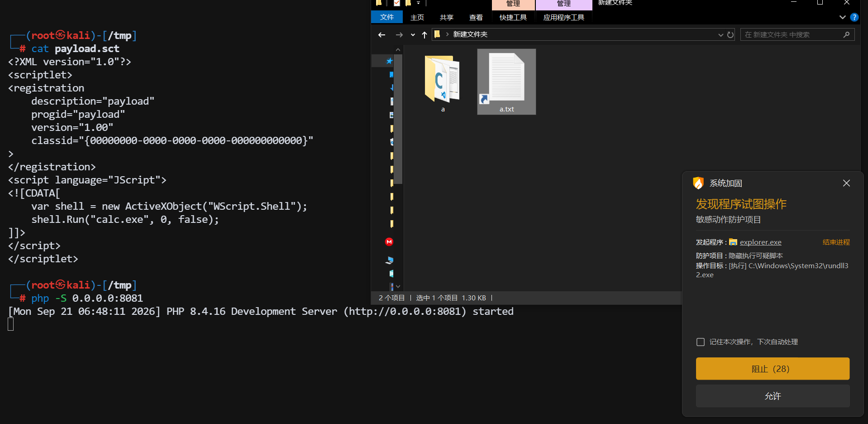The width and height of the screenshot is (868, 424).
Task: Tick 记住本次操作，下次自动处理 checkbox
Action: pos(701,342)
